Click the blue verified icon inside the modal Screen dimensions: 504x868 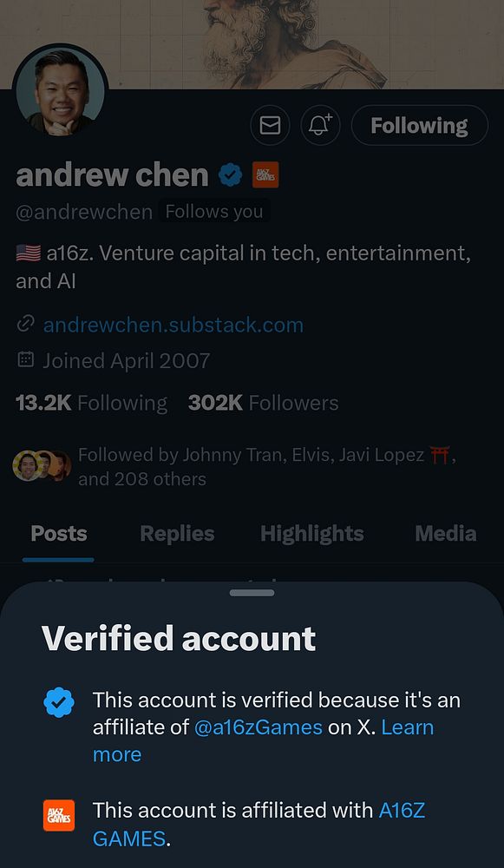coord(59,703)
